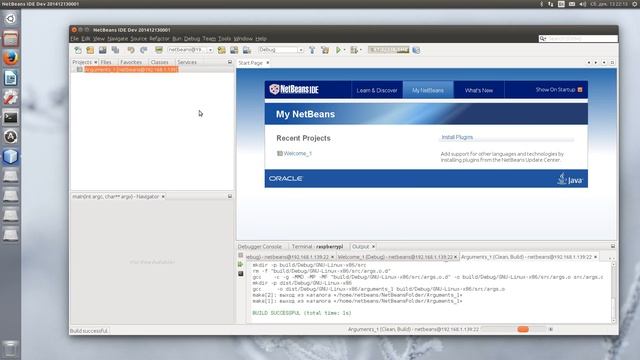Click the Build Project hammer icon
Screen dimensions: 640x360
(312, 50)
